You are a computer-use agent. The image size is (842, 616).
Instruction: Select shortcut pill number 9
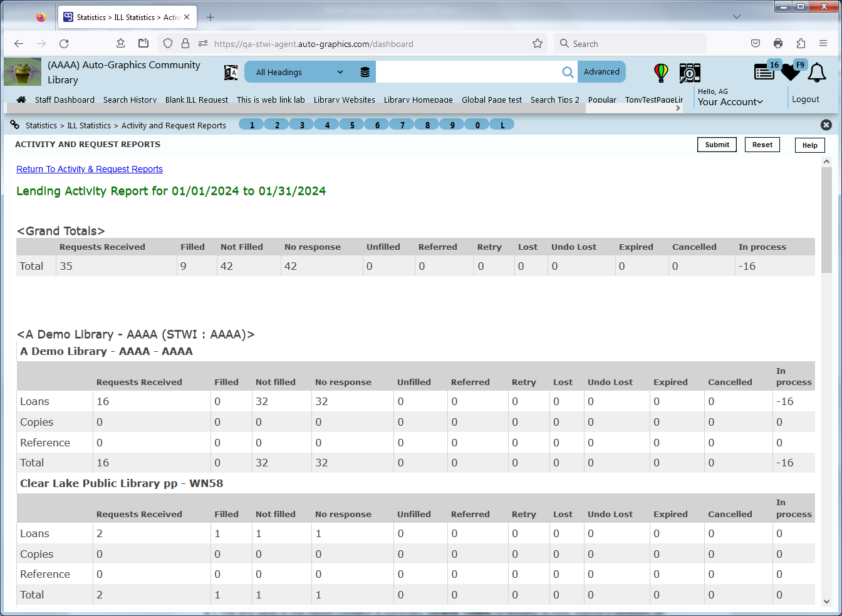(452, 125)
